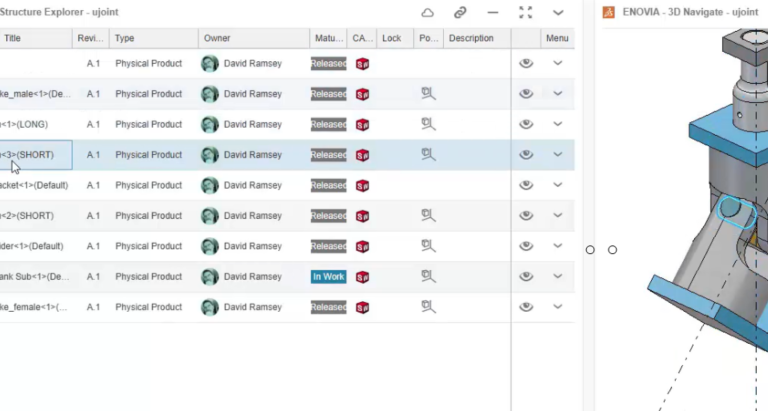Sort by the Owner column header
This screenshot has height=411, width=768.
[254, 38]
